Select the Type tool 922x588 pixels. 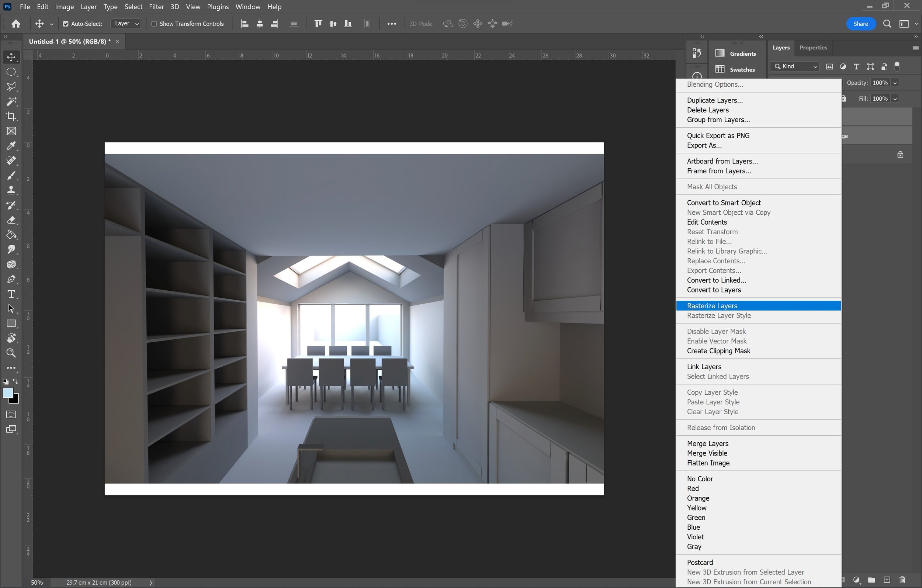[x=11, y=294]
